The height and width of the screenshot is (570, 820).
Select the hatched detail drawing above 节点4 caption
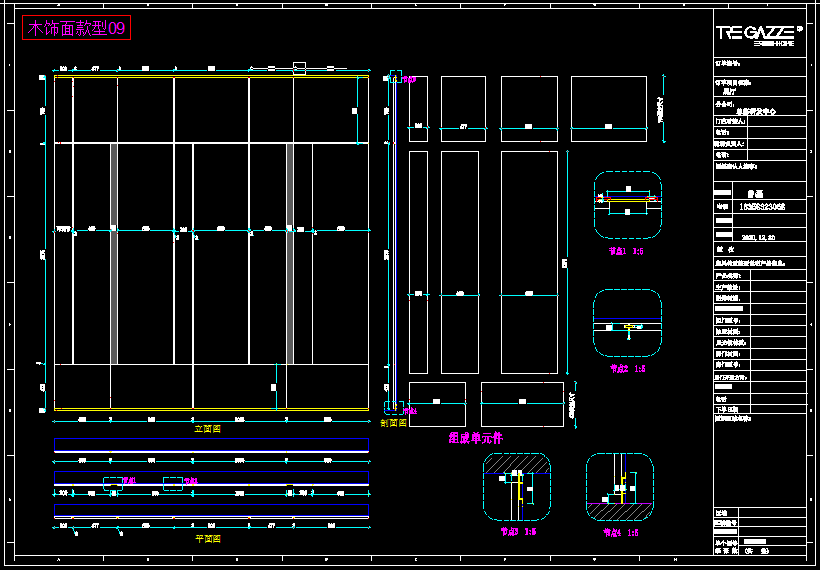[x=620, y=487]
